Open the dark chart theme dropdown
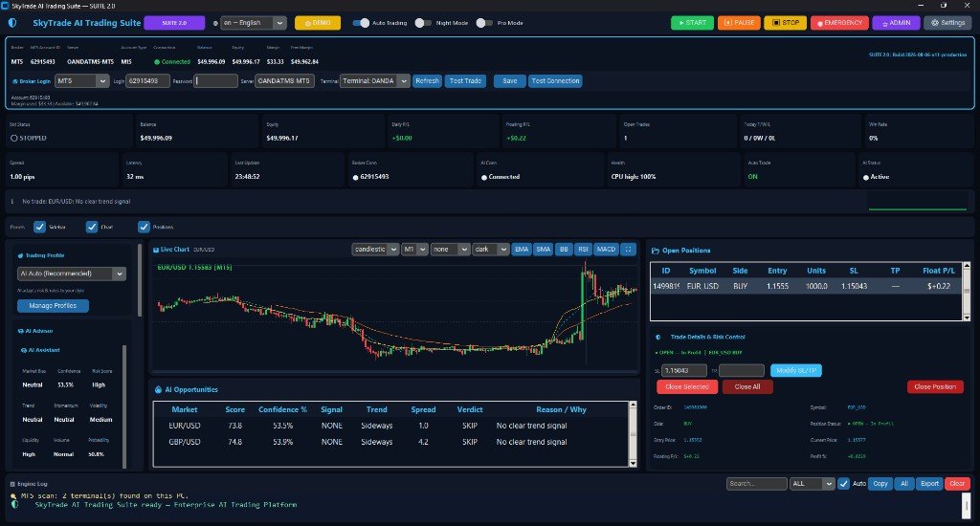This screenshot has width=980, height=526. [491, 250]
